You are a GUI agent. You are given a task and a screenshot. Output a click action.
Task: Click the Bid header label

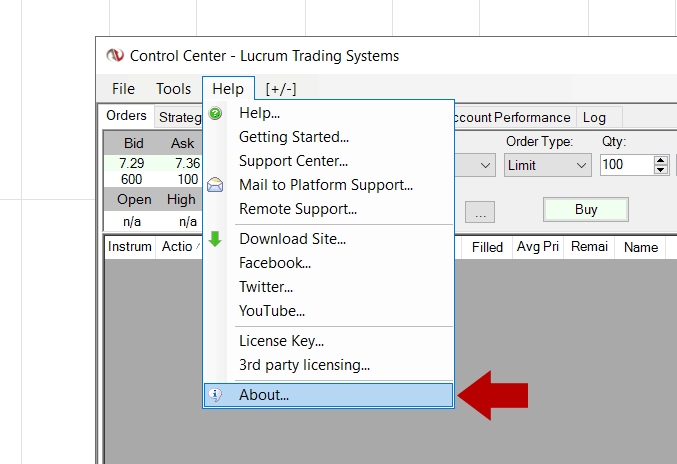(133, 143)
